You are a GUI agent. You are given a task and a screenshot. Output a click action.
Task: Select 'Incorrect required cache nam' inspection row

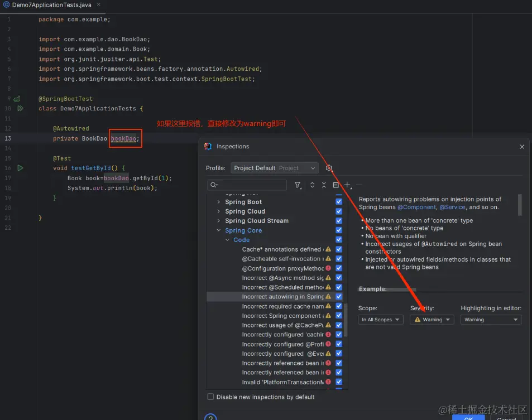(275, 306)
